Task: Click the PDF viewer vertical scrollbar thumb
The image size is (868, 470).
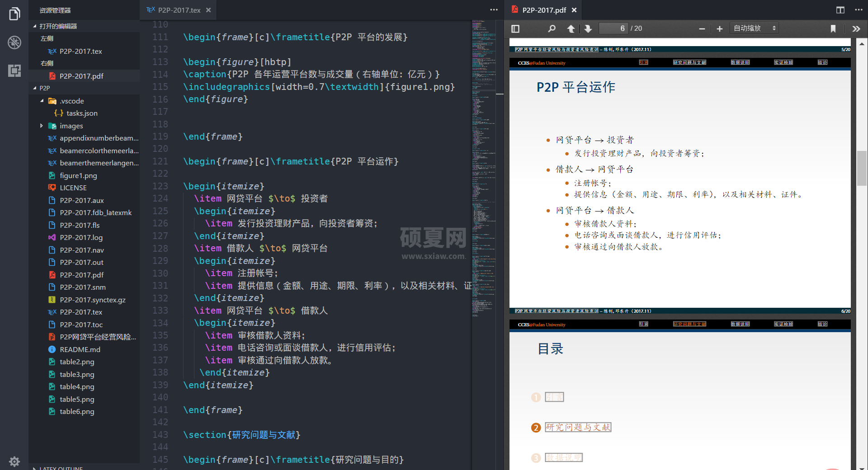Action: [862, 168]
